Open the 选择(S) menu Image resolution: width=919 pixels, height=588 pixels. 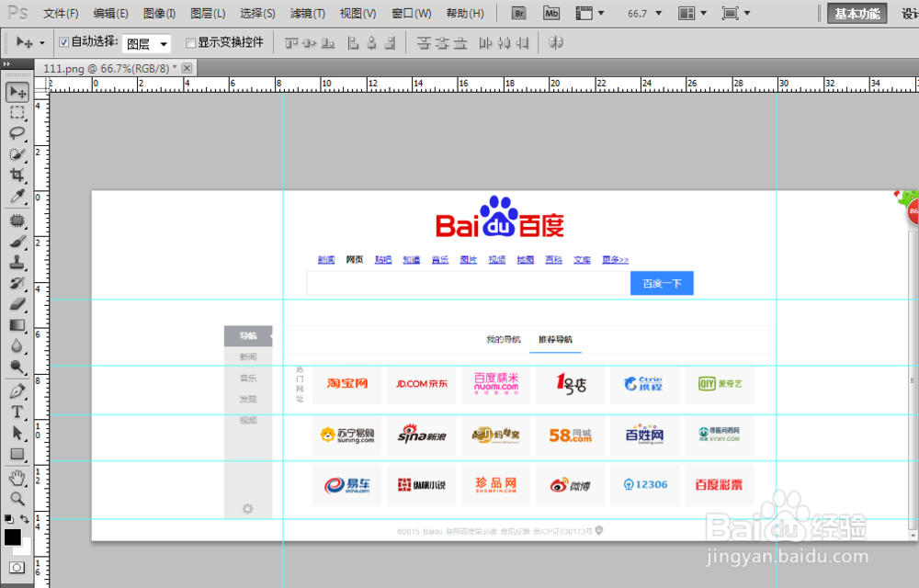(x=257, y=13)
